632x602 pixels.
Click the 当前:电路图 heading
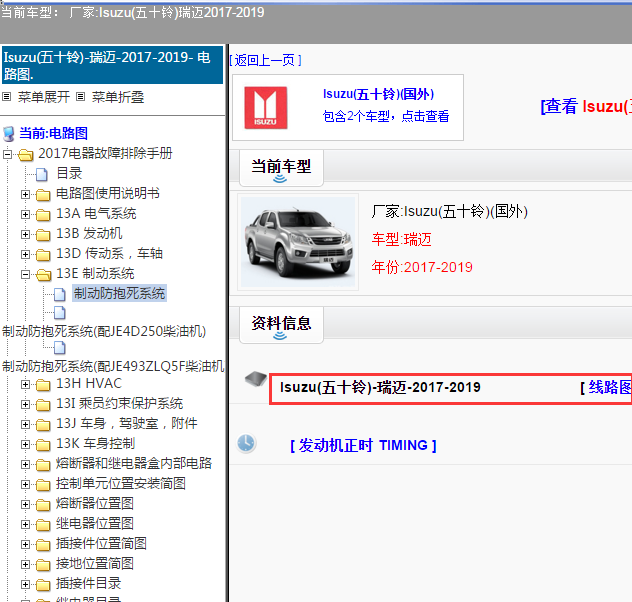click(x=54, y=133)
